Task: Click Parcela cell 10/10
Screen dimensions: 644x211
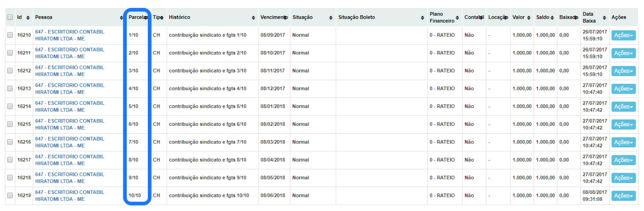Action: tap(135, 195)
